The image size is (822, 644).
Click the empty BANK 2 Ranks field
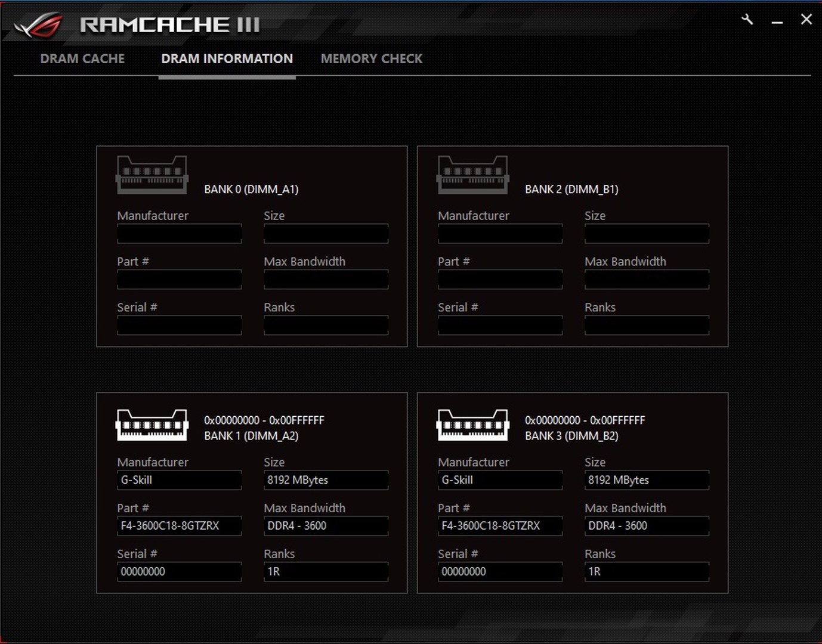(x=647, y=326)
